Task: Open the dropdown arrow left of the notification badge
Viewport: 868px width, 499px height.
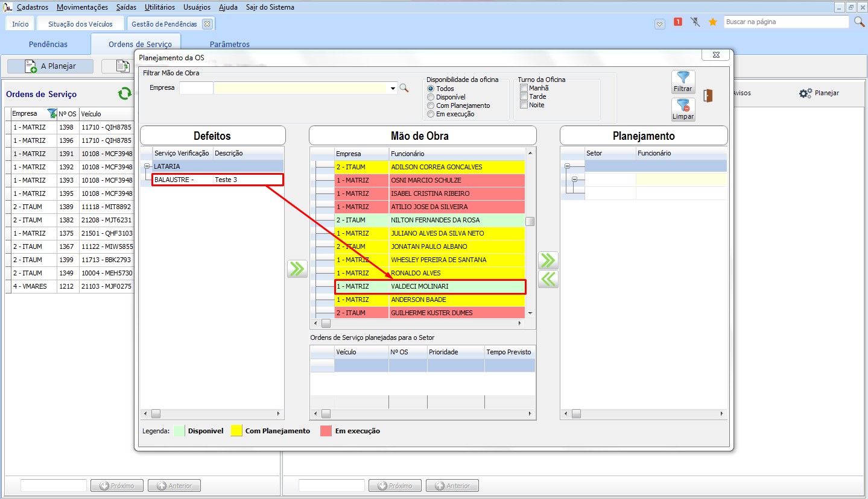Action: tap(660, 23)
